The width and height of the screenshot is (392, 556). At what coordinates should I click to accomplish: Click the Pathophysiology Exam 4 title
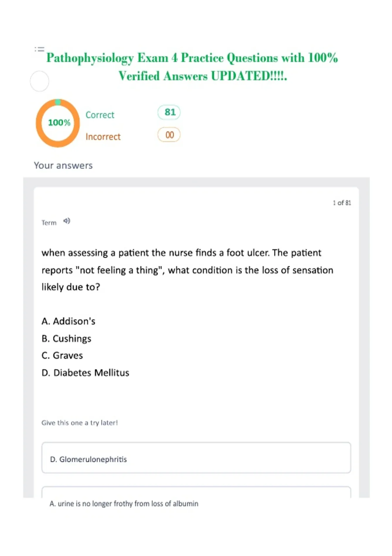point(192,67)
